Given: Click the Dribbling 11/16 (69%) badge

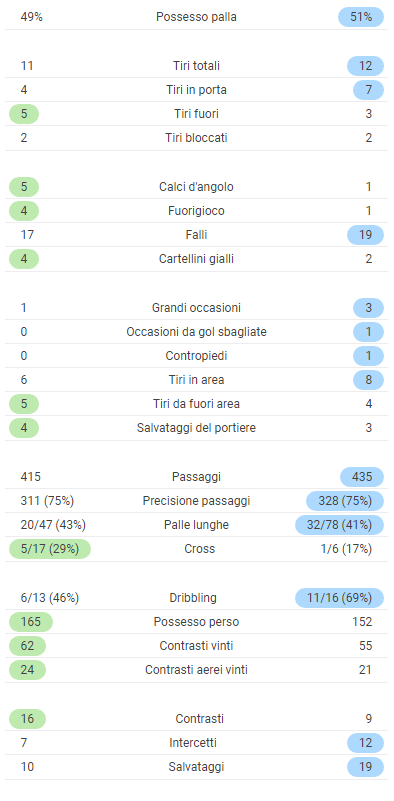Looking at the screenshot, I should coord(339,598).
